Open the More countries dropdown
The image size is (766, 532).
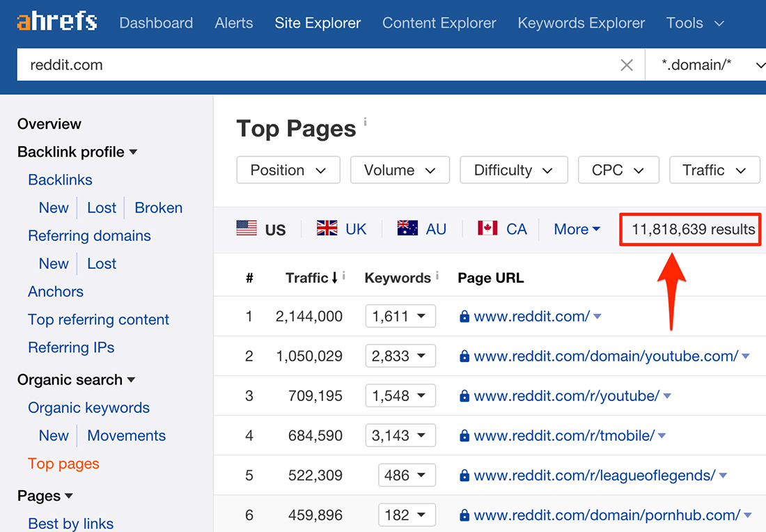(x=577, y=229)
